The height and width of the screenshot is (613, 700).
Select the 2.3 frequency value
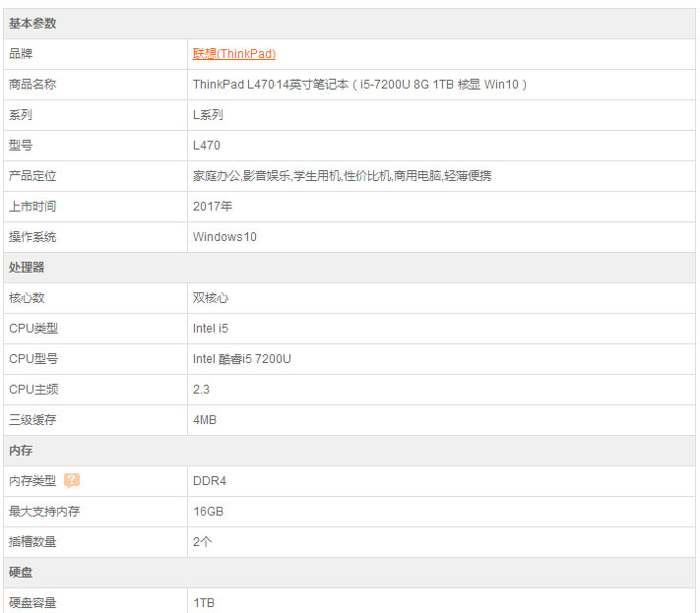click(x=202, y=390)
